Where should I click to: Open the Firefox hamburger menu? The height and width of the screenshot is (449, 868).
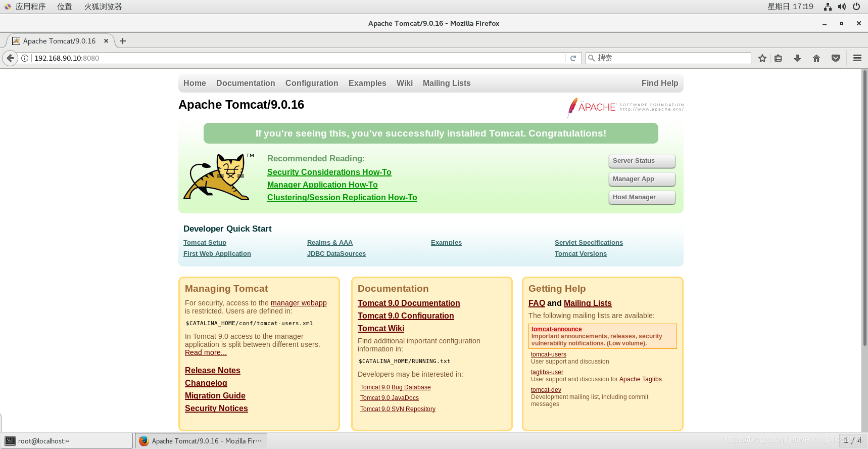857,58
